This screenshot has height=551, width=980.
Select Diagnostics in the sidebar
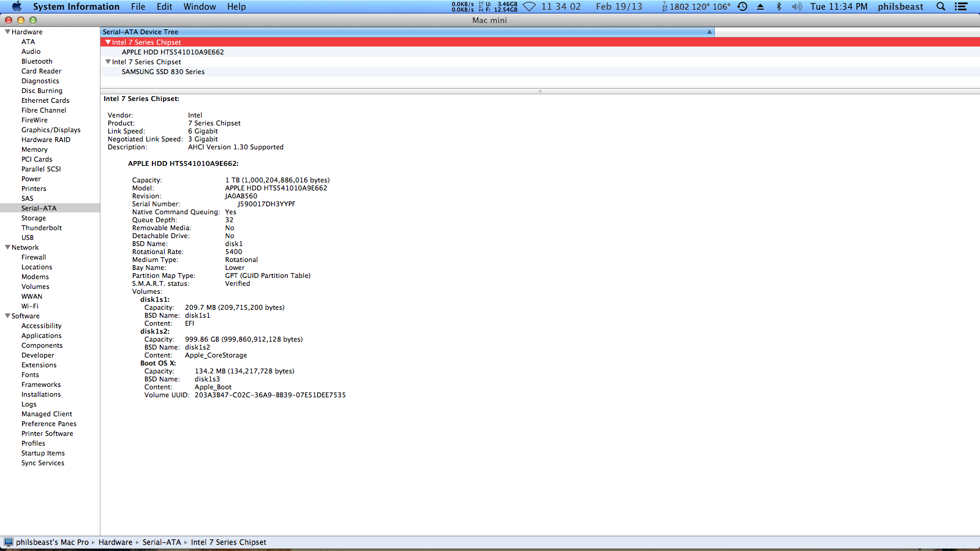click(40, 81)
